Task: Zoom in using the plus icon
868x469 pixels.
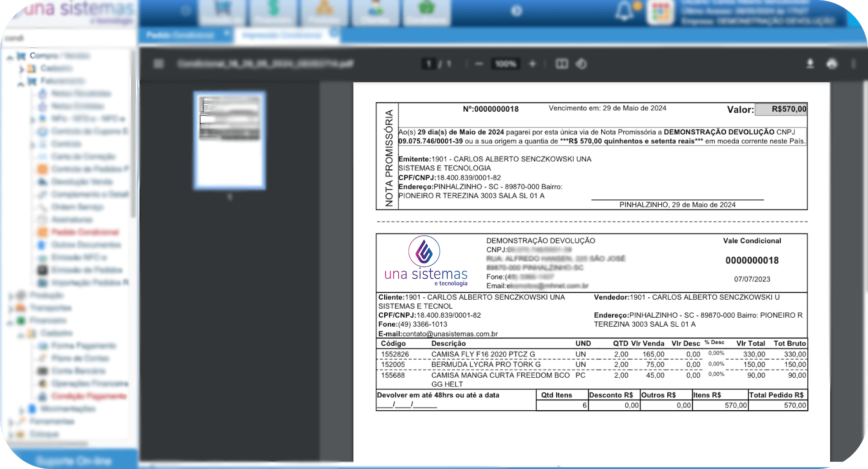Action: point(533,64)
